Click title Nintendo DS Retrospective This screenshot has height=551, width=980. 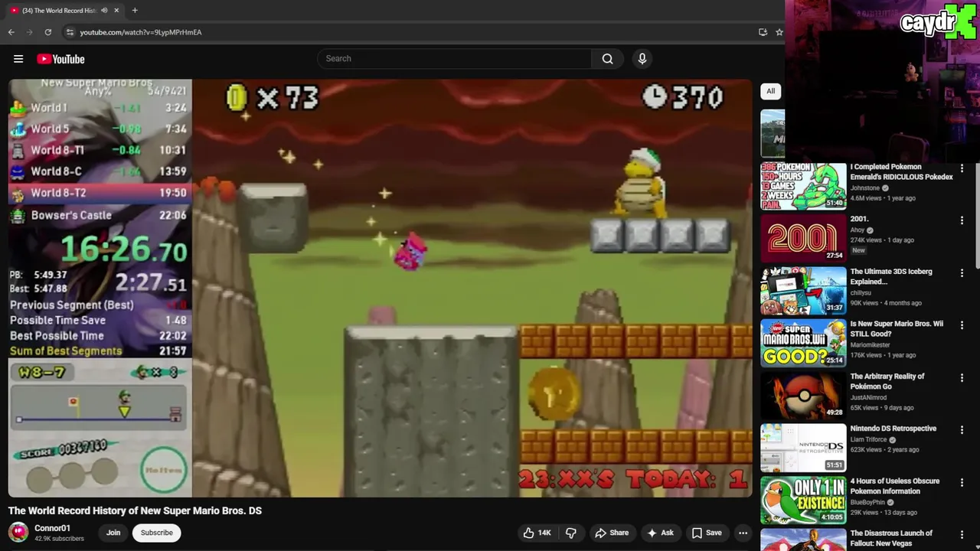pos(893,429)
